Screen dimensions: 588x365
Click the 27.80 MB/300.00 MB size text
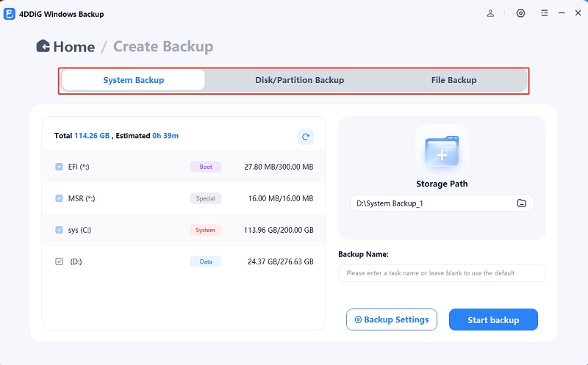279,167
